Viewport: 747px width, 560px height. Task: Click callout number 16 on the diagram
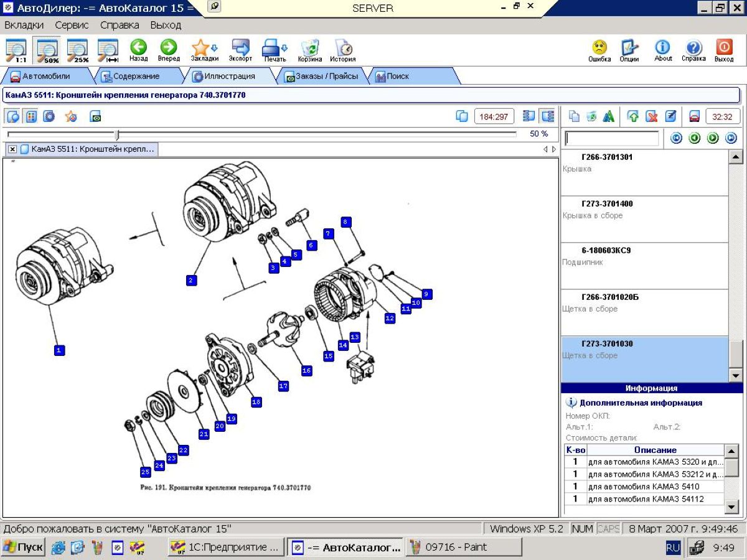coord(306,370)
